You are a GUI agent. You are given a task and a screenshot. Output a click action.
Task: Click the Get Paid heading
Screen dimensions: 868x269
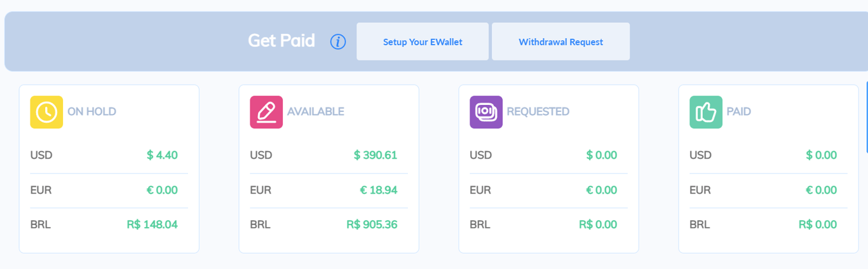click(x=281, y=41)
